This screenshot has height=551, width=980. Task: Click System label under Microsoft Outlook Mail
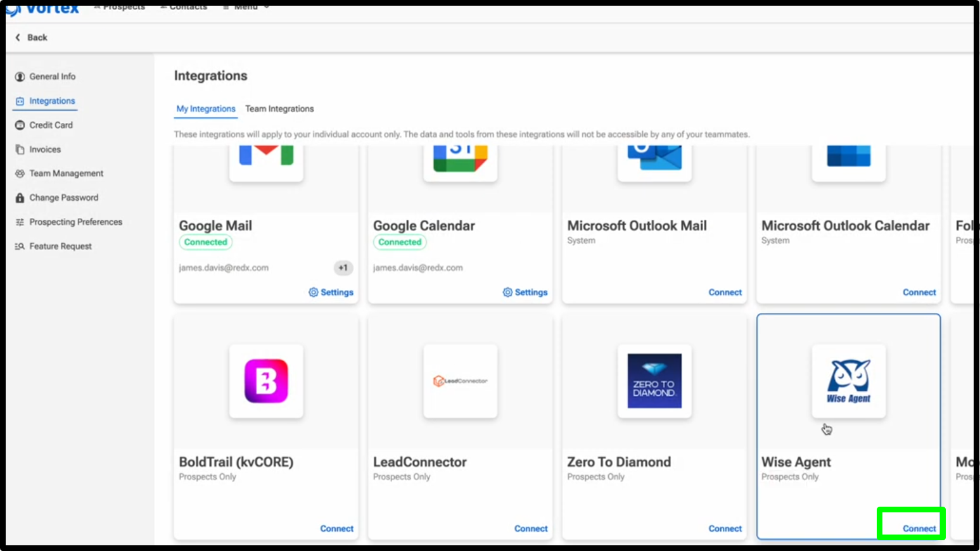581,241
